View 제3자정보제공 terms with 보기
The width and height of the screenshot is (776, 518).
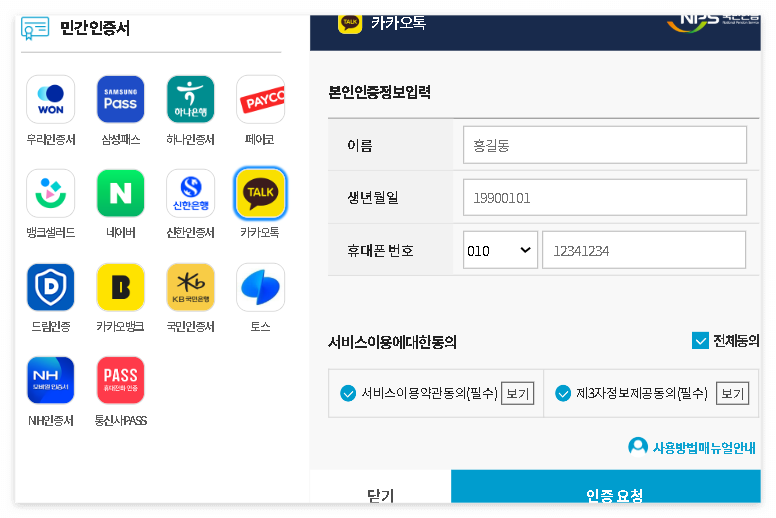pos(732,393)
